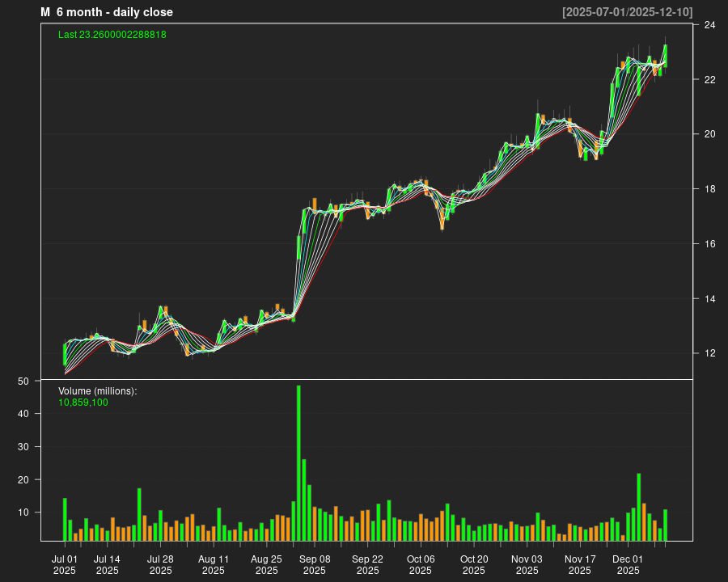Click the last green candlestick near 23

point(665,55)
